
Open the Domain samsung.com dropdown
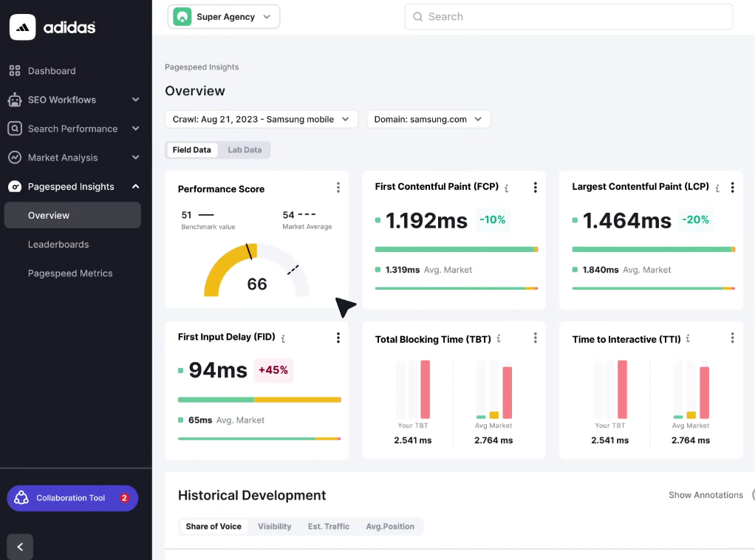point(428,119)
